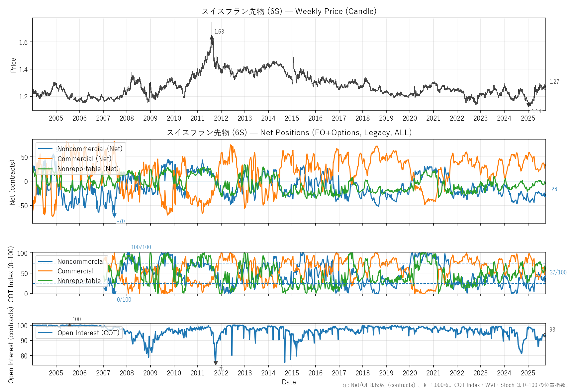The height and width of the screenshot is (392, 574).
Task: Click the 37/100 latest COT Index label
Action: [x=558, y=272]
